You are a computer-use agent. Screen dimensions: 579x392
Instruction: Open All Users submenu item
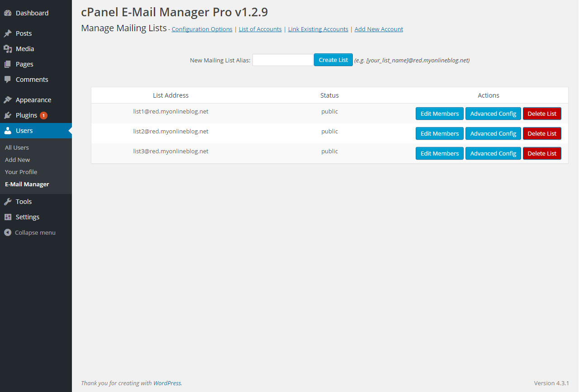tap(17, 147)
